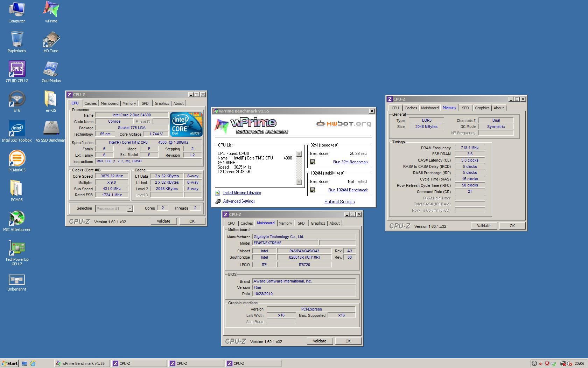Launch the HD Tune shortcut

click(51, 42)
